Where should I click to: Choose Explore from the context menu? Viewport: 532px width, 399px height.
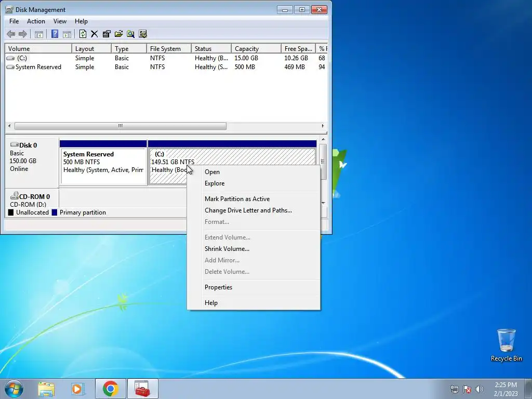[254, 183]
